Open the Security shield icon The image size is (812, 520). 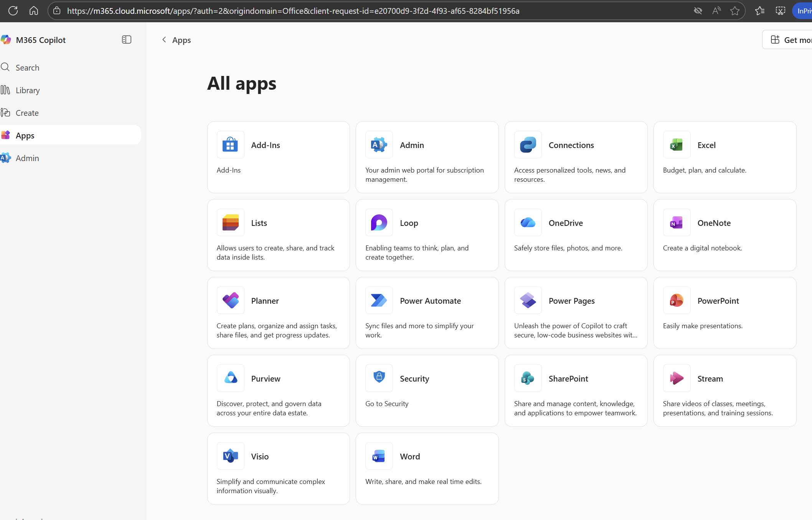coord(379,378)
